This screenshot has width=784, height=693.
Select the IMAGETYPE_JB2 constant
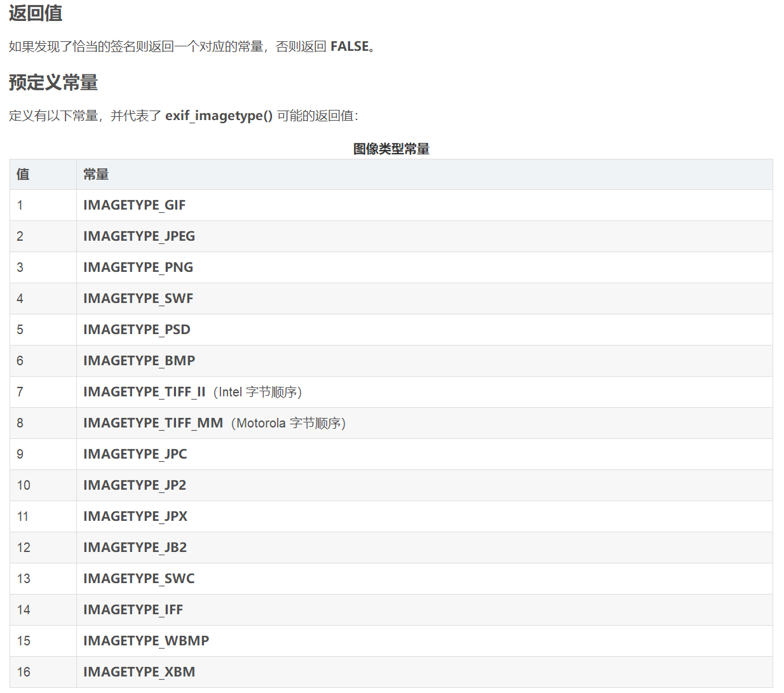135,548
